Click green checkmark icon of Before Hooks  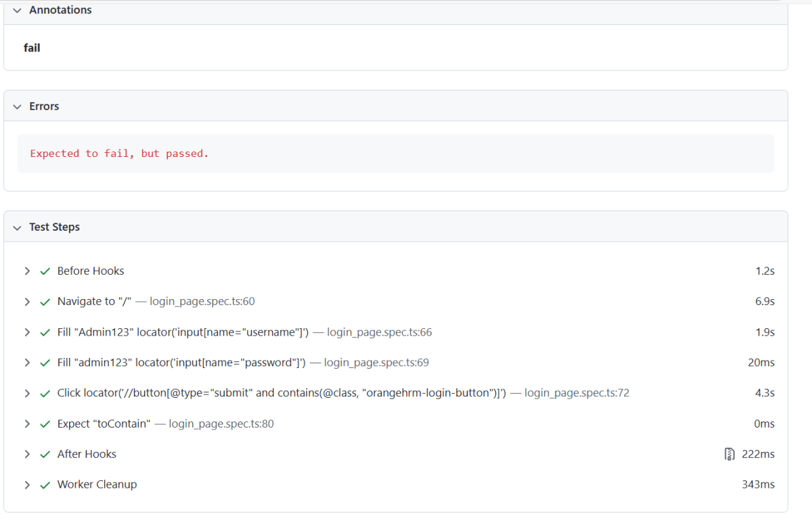[45, 271]
